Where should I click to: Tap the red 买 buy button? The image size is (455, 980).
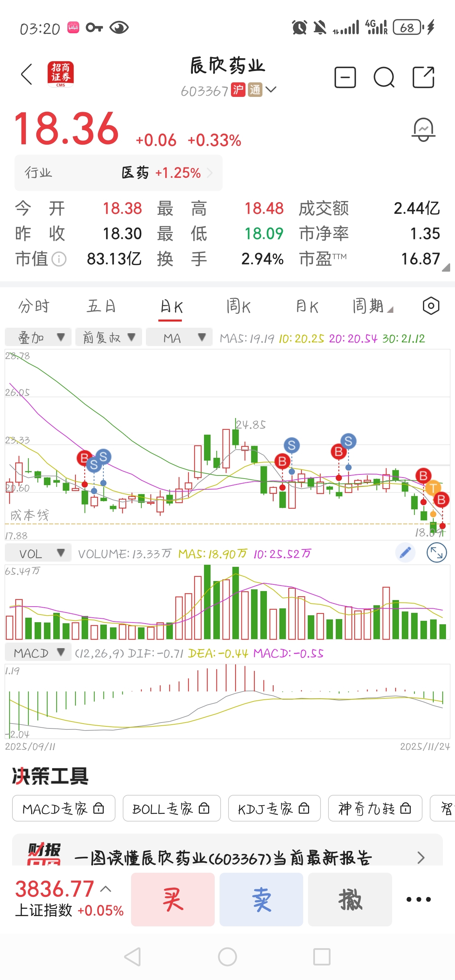pyautogui.click(x=173, y=899)
